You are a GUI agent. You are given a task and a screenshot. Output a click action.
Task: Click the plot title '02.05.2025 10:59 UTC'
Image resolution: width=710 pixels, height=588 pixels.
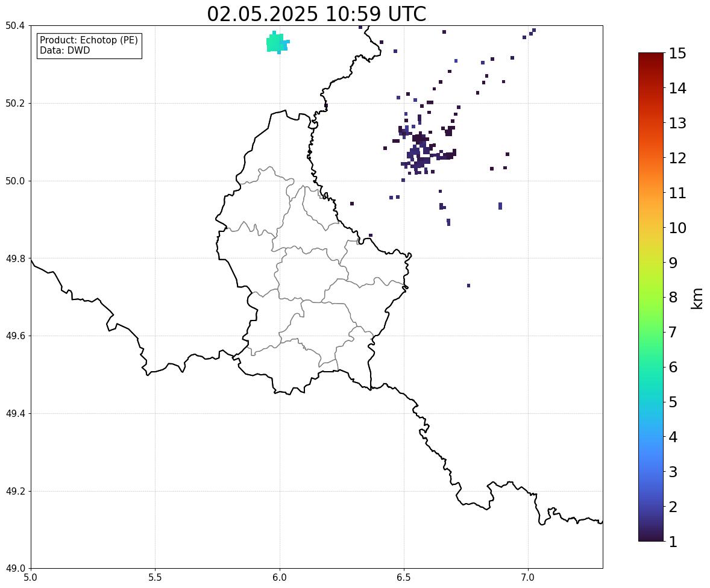pos(316,14)
